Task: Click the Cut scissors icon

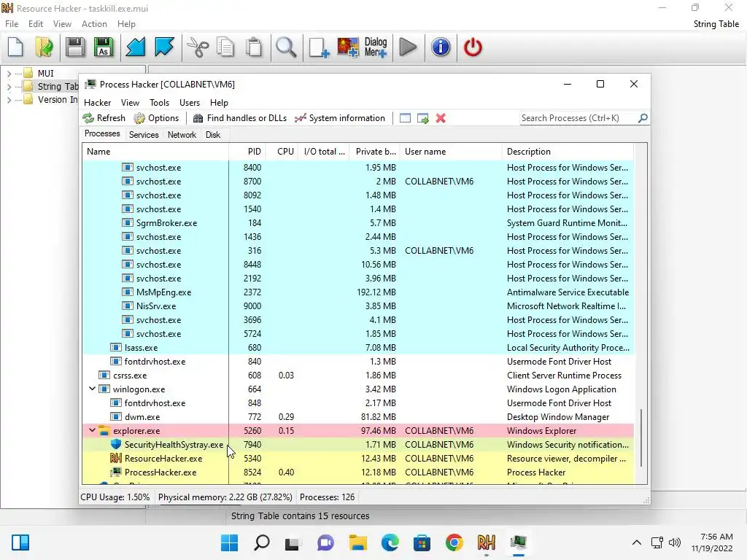Action: click(198, 47)
